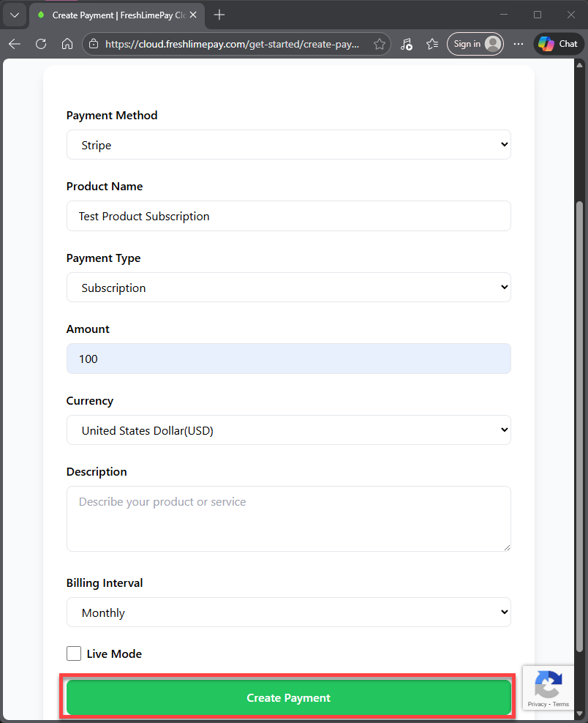Enable the Live Mode checkbox

74,653
